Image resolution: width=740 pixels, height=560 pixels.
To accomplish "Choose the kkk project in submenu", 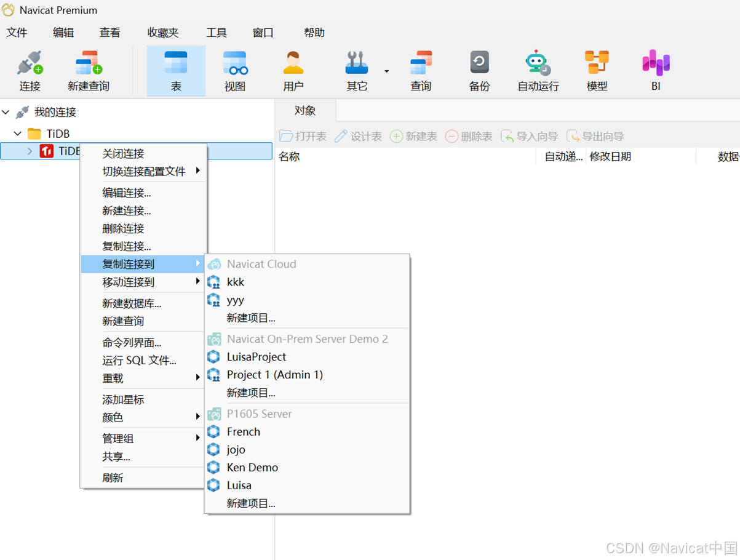I will pyautogui.click(x=307, y=282).
